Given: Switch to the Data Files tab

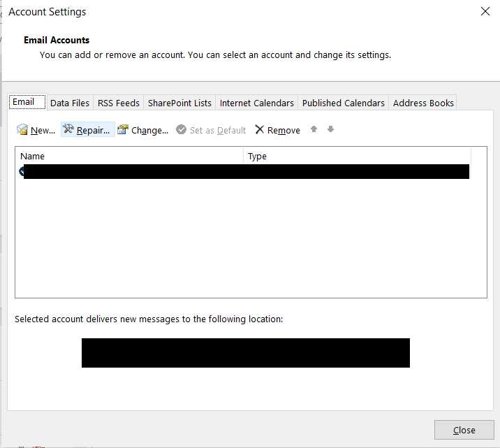Looking at the screenshot, I should (70, 103).
